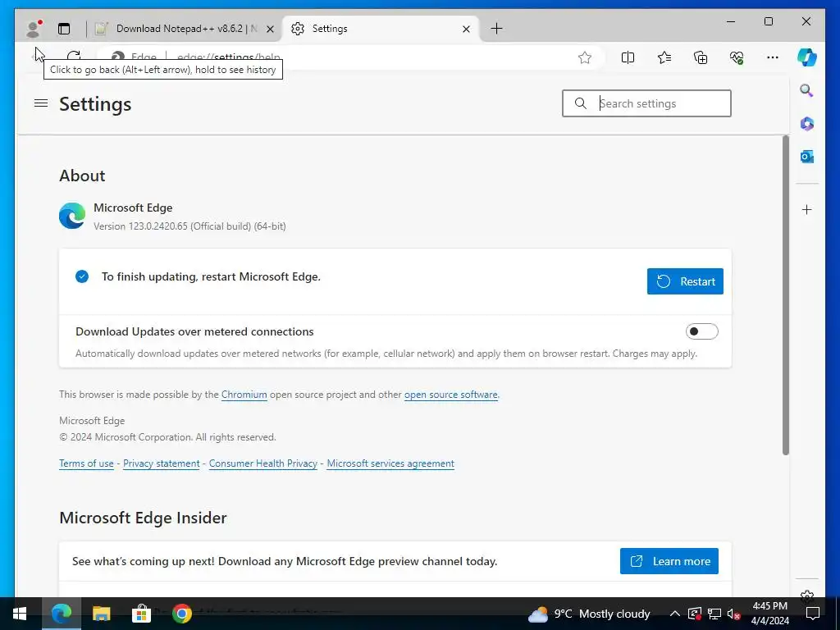Add this page to favorites star
840x630 pixels.
point(584,57)
